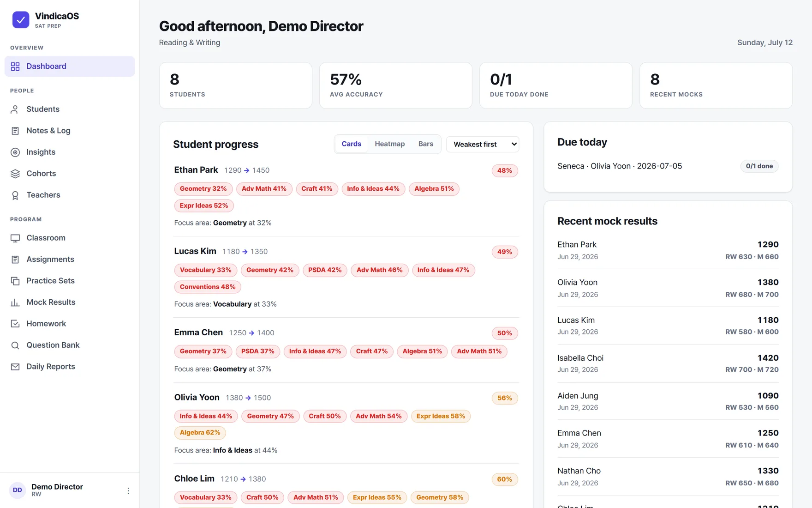This screenshot has height=508, width=812.
Task: Click Emma Chen's PSDA 37% tag
Action: coord(258,351)
